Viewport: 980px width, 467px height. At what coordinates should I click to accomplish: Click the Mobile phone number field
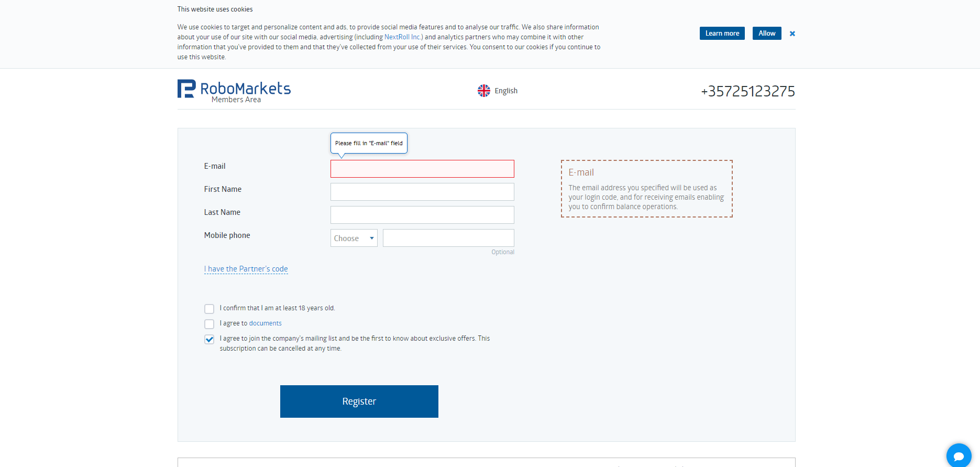(x=448, y=238)
